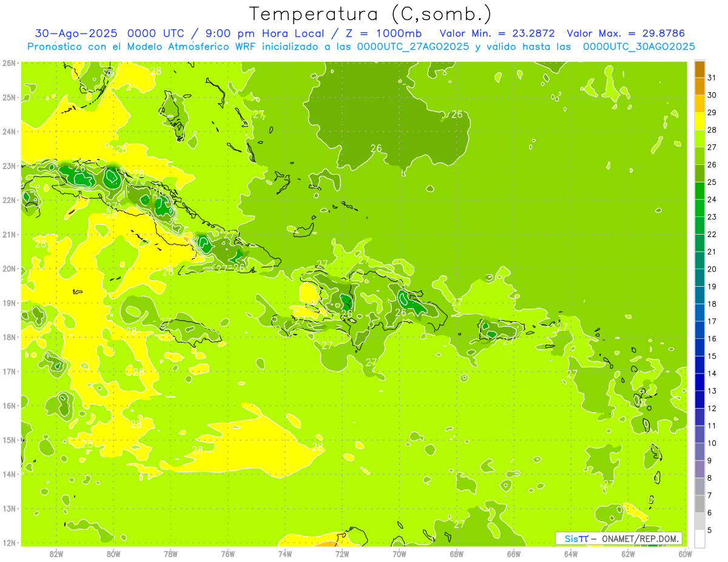Click '0000UTC_27AGO2025' initialization time
The width and height of the screenshot is (728, 562).
(x=413, y=47)
